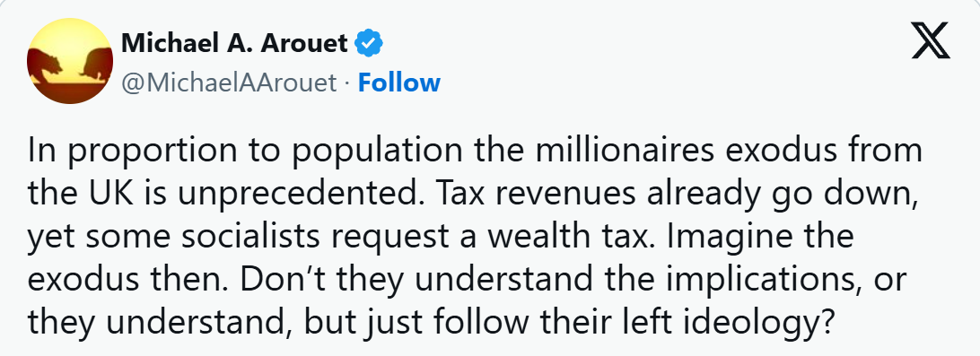The height and width of the screenshot is (356, 980).
Task: Open the bull and bear profile avatar
Action: tap(70, 61)
